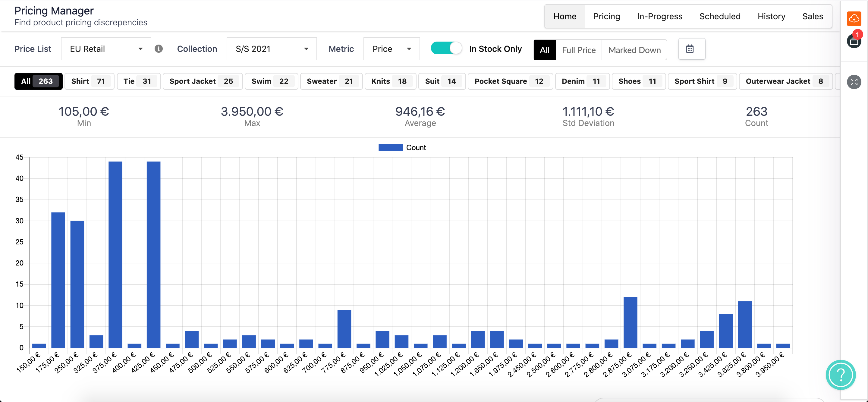This screenshot has width=868, height=402.
Task: Select the Scheduled navigation item
Action: pyautogui.click(x=720, y=16)
